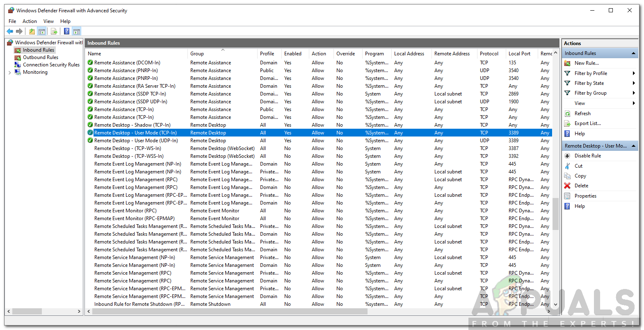Sort rules by the Enabled column header
The image size is (644, 330).
(x=292, y=54)
